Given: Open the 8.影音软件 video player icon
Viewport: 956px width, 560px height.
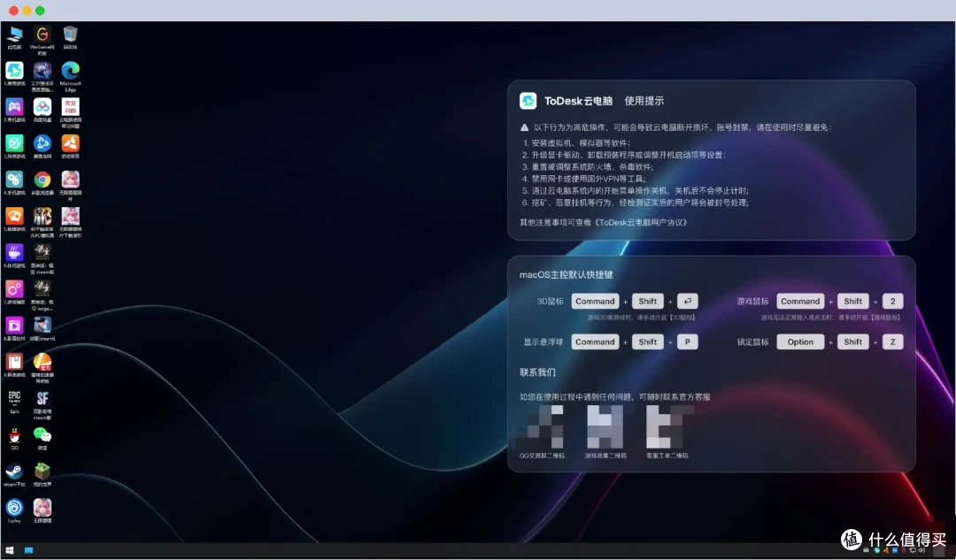Looking at the screenshot, I should click(x=15, y=326).
